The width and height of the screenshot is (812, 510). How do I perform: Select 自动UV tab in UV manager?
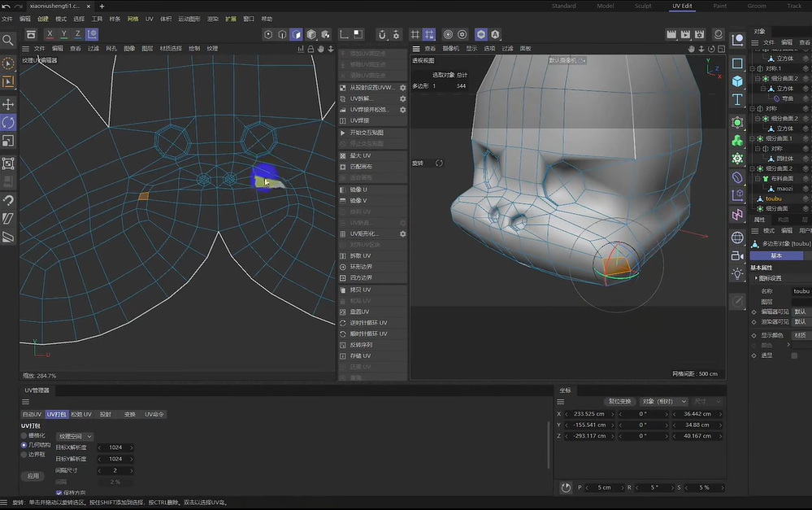coord(32,414)
